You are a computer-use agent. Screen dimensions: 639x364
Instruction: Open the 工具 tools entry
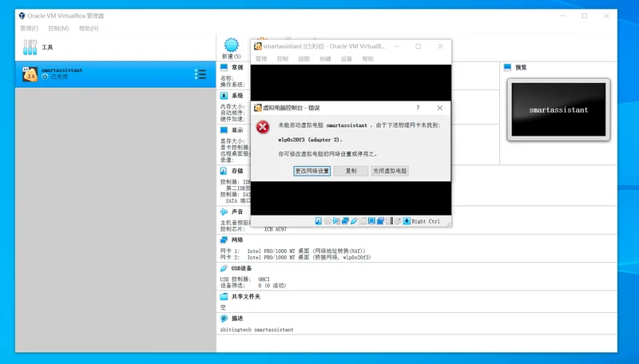pyautogui.click(x=115, y=47)
